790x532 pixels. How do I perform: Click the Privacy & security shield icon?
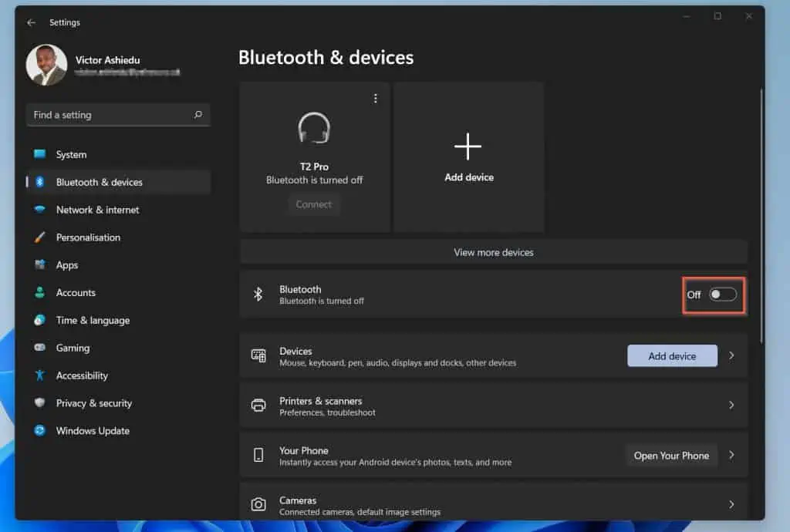[40, 403]
